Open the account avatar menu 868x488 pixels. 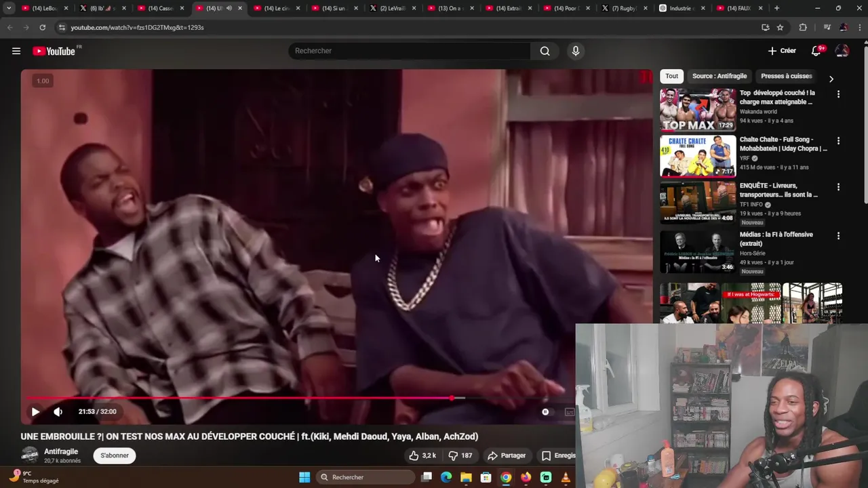click(x=842, y=51)
